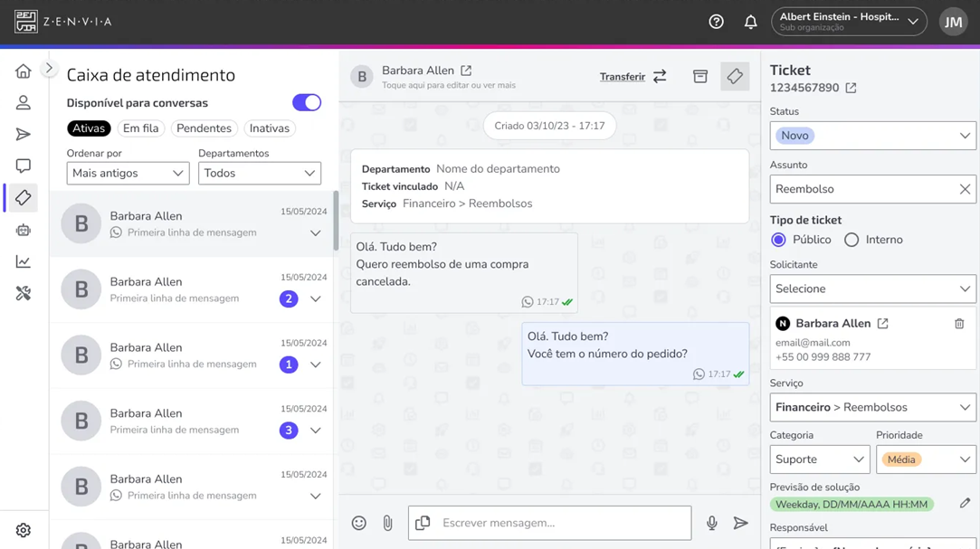The height and width of the screenshot is (549, 980).
Task: Select the Público ticket type
Action: 778,240
